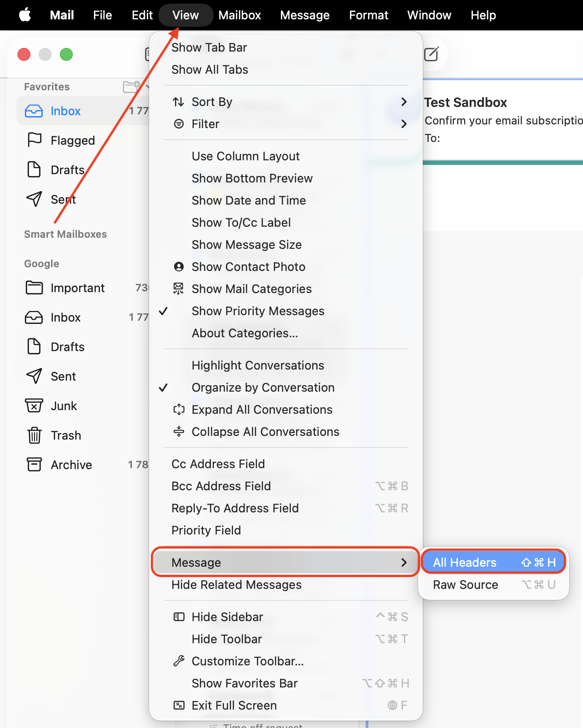Click the Sort By arrows icon
583x728 pixels.
point(179,102)
